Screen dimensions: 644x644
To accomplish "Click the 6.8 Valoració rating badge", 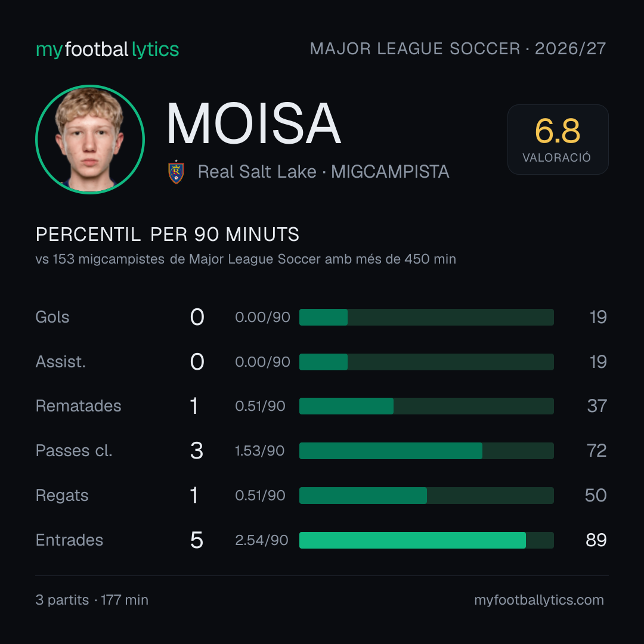I will pos(558,140).
